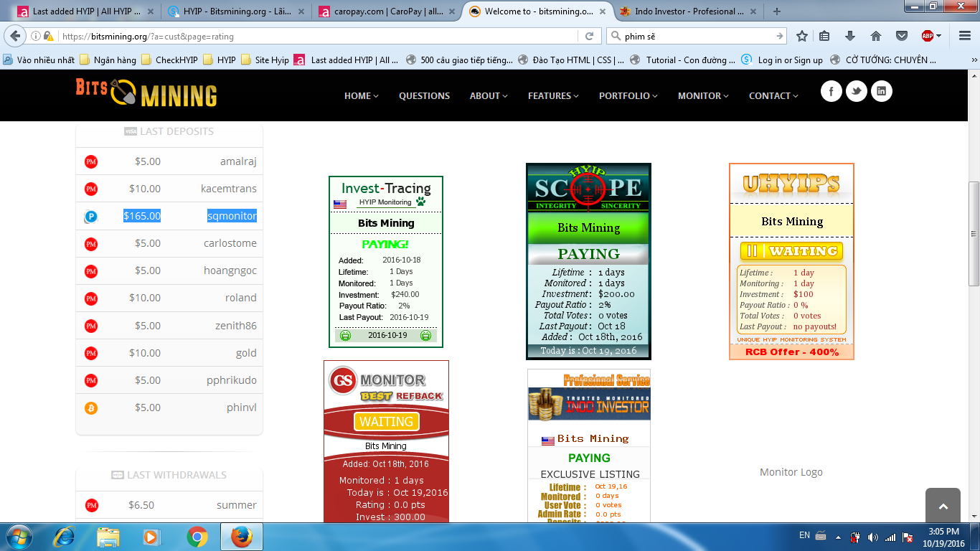Viewport: 980px width, 551px height.
Task: Launch Windows Media Player from the taskbar
Action: coord(151,537)
